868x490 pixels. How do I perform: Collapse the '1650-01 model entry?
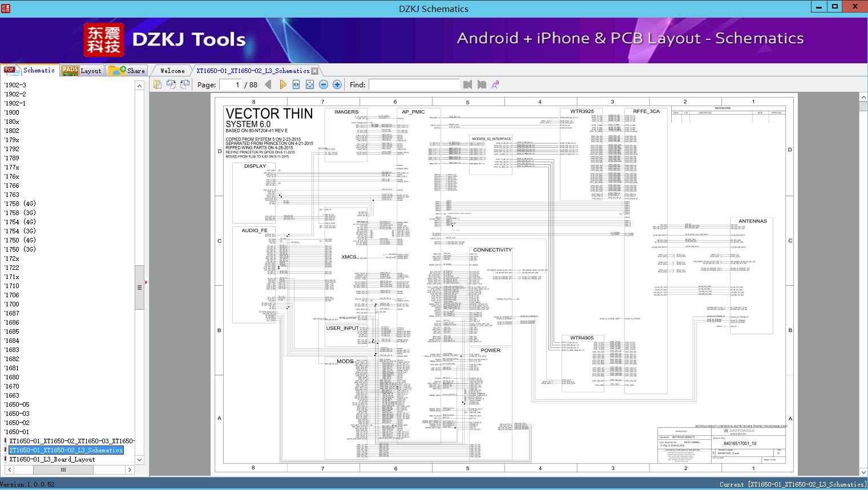point(17,432)
